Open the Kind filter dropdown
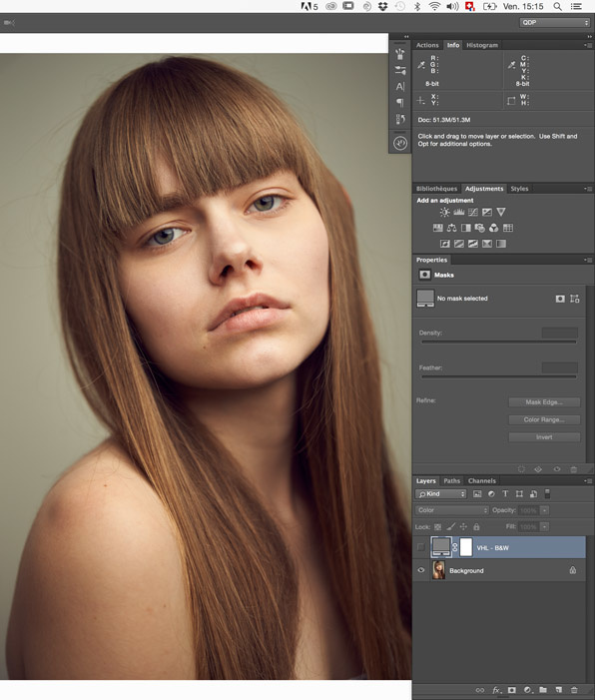This screenshot has height=700, width=595. pos(441,493)
